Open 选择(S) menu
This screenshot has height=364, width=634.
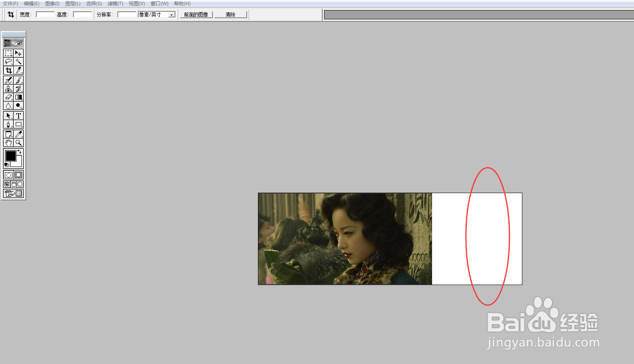pyautogui.click(x=94, y=4)
